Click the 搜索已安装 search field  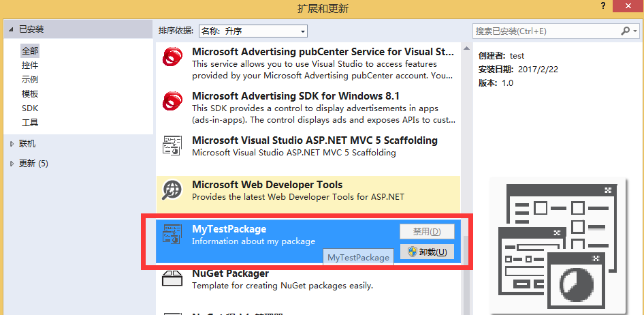pos(546,31)
